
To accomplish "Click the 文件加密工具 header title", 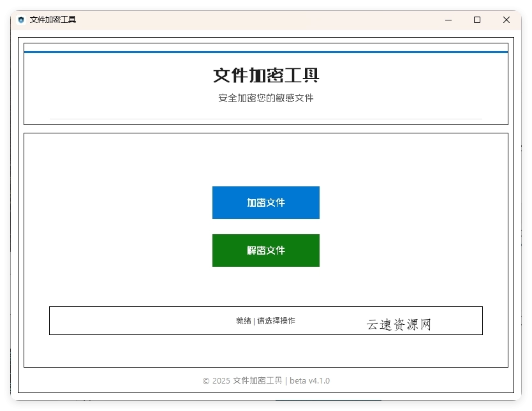I will (x=265, y=75).
